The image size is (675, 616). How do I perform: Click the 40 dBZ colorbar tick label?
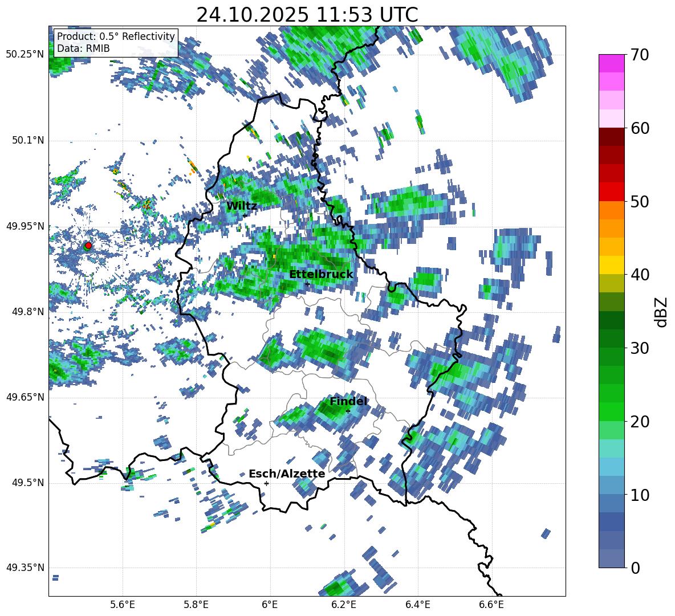639,275
